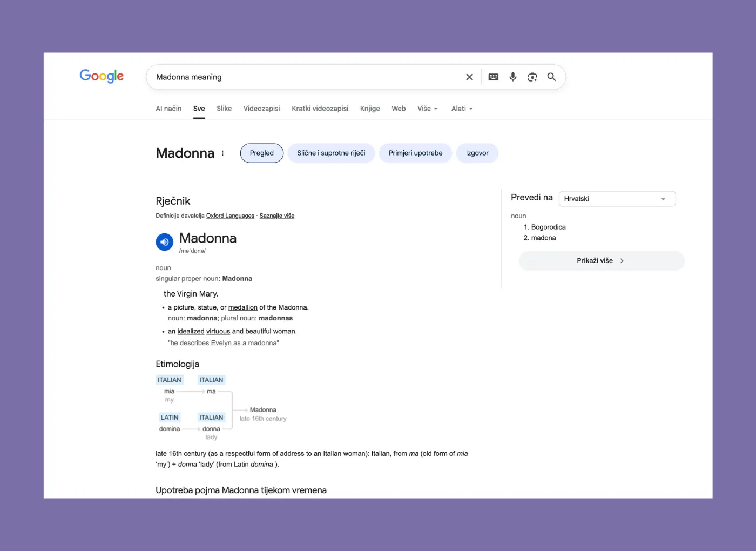Follow the medallion word link
Screen dimensions: 756x551
click(x=243, y=307)
